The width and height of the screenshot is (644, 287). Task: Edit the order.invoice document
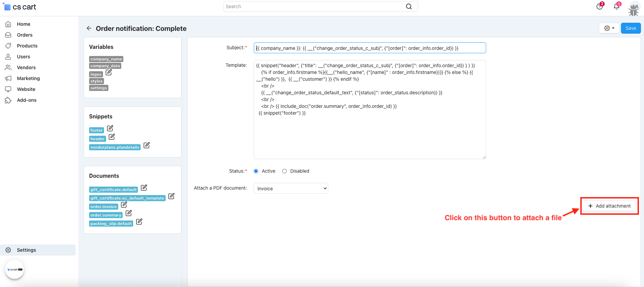(x=124, y=205)
